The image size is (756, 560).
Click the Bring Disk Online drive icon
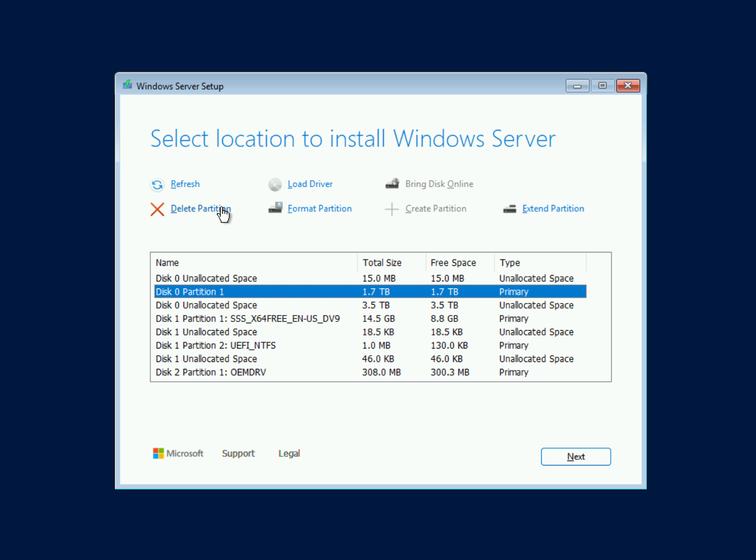pyautogui.click(x=392, y=184)
